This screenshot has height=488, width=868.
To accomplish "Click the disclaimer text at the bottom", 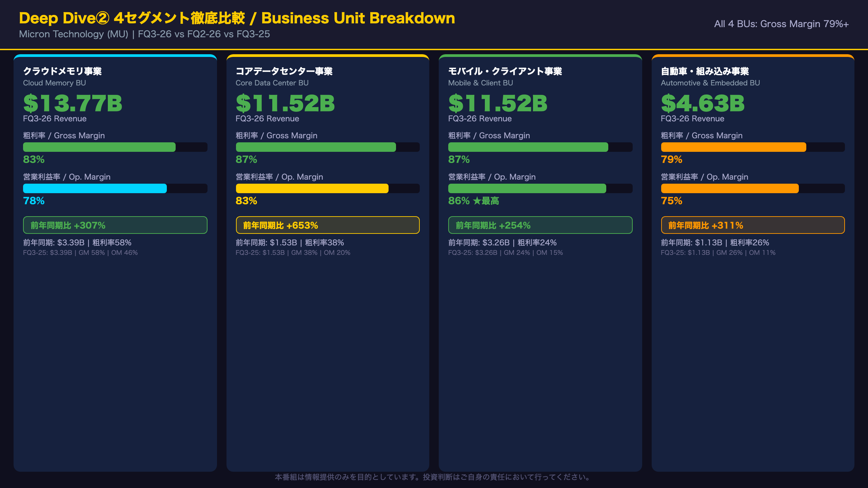I will click(434, 477).
